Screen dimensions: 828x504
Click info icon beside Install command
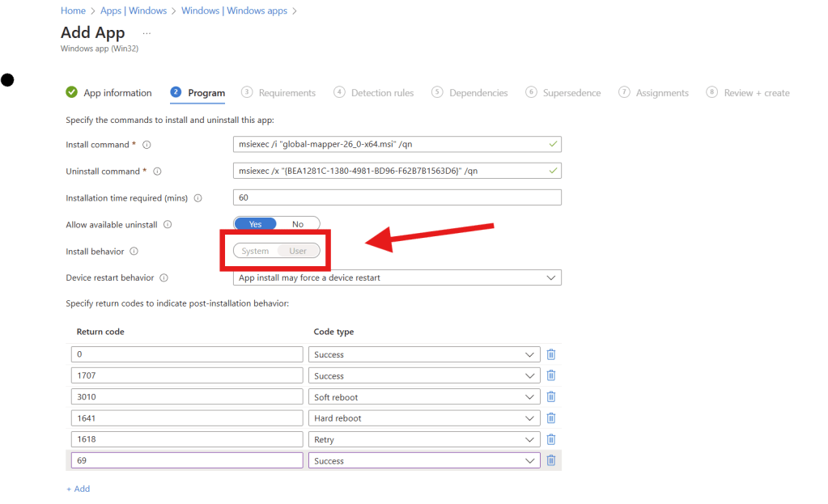[x=146, y=145]
